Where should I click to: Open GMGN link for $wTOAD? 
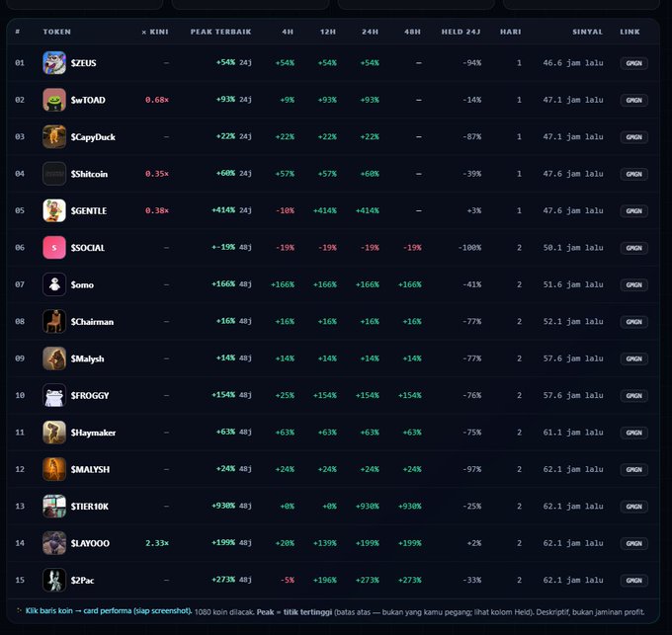coord(633,100)
